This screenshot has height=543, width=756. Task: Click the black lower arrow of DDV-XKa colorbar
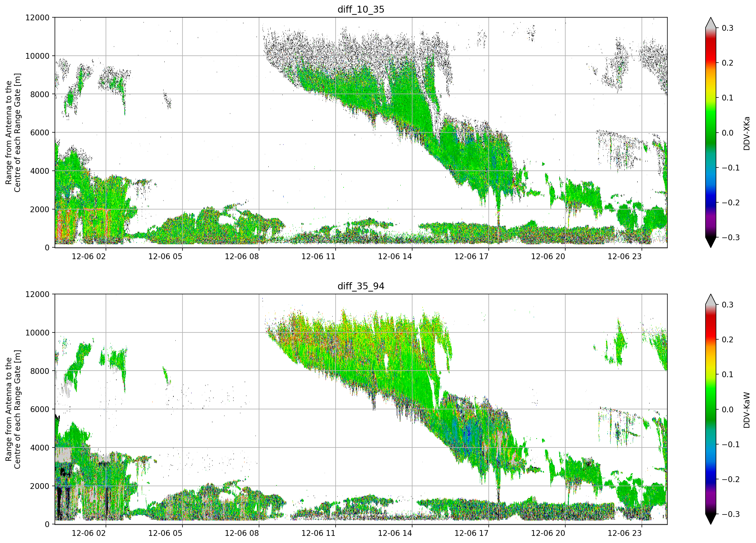(711, 242)
